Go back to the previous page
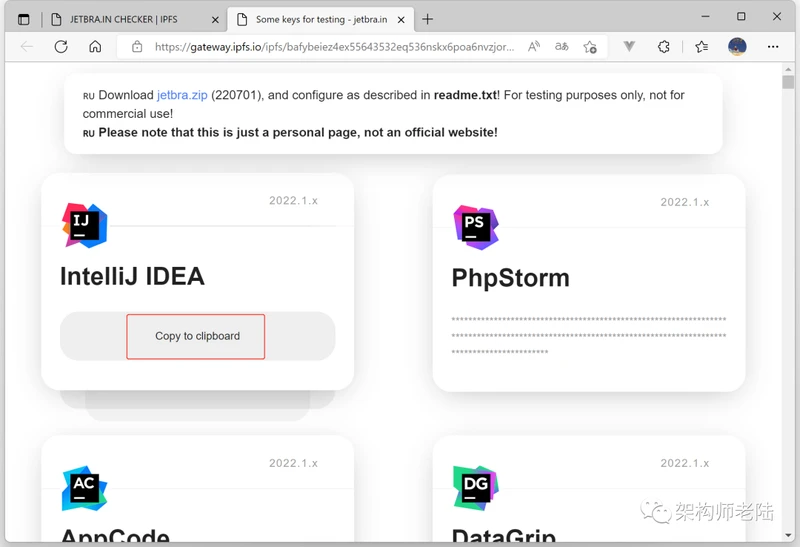Image resolution: width=800 pixels, height=547 pixels. tap(27, 47)
